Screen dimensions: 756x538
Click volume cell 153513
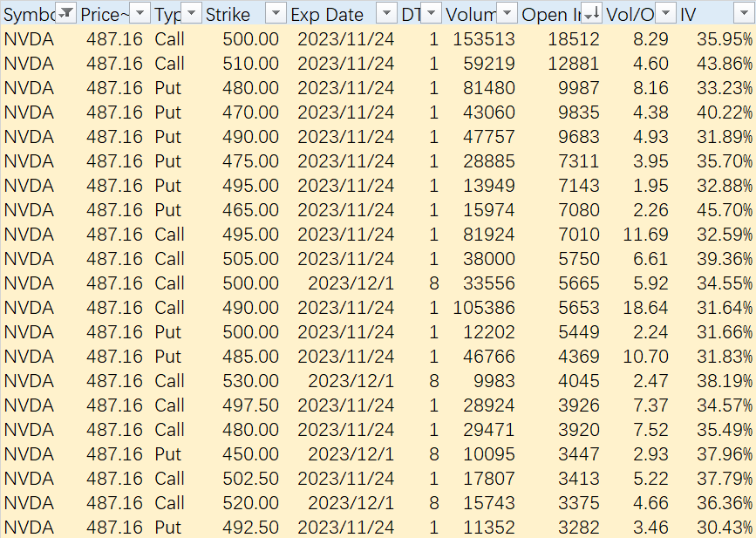tap(484, 39)
